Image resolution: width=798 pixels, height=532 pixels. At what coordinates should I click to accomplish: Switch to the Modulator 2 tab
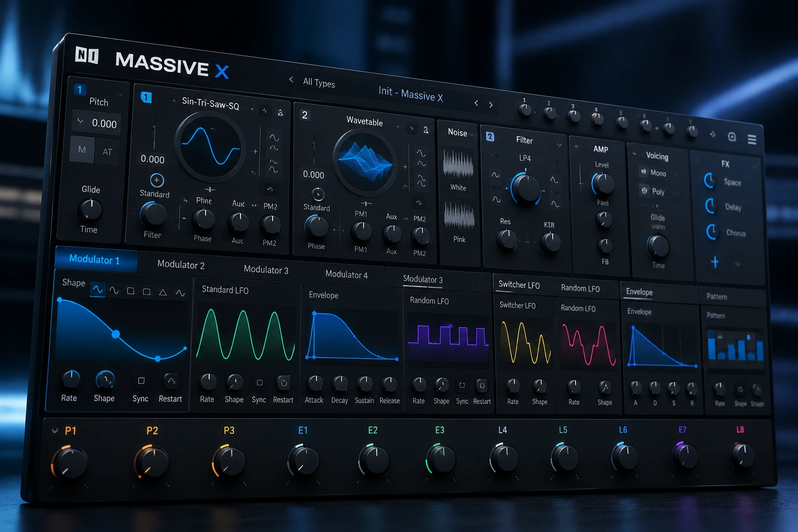coord(181,265)
